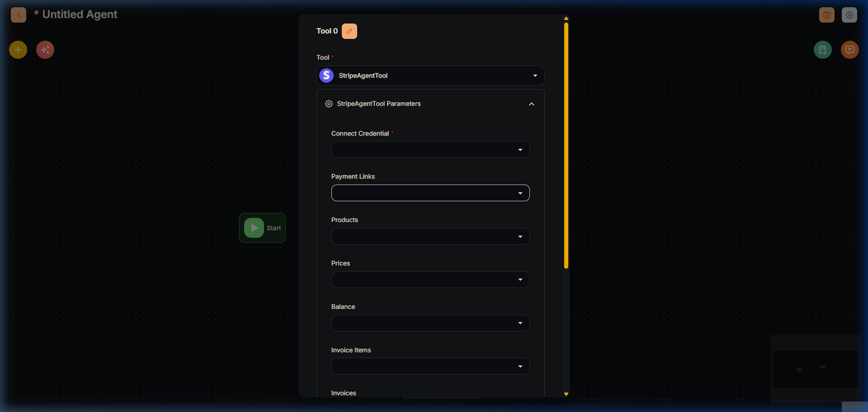Click the yellow scrollbar thumb
The height and width of the screenshot is (412, 868).
coord(566,146)
